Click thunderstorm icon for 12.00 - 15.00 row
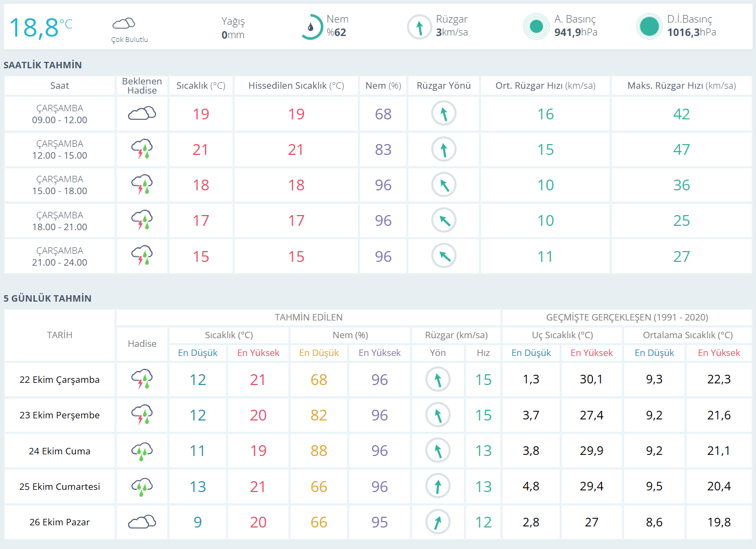Viewport: 756px width, 549px height. (142, 149)
